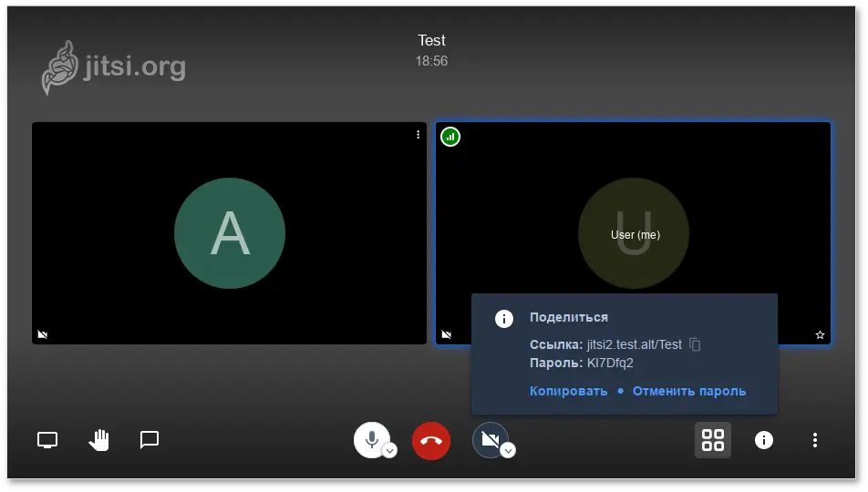Copy the meeting link with copy icon
868x492 pixels.
[696, 344]
